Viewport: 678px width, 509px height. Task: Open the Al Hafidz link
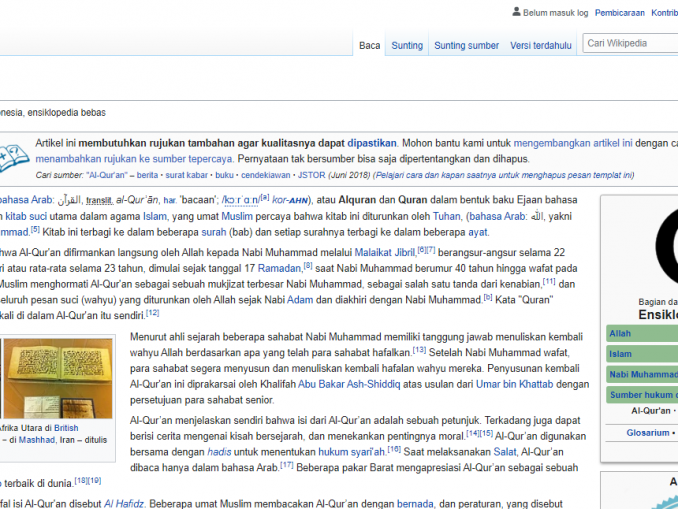click(x=124, y=504)
